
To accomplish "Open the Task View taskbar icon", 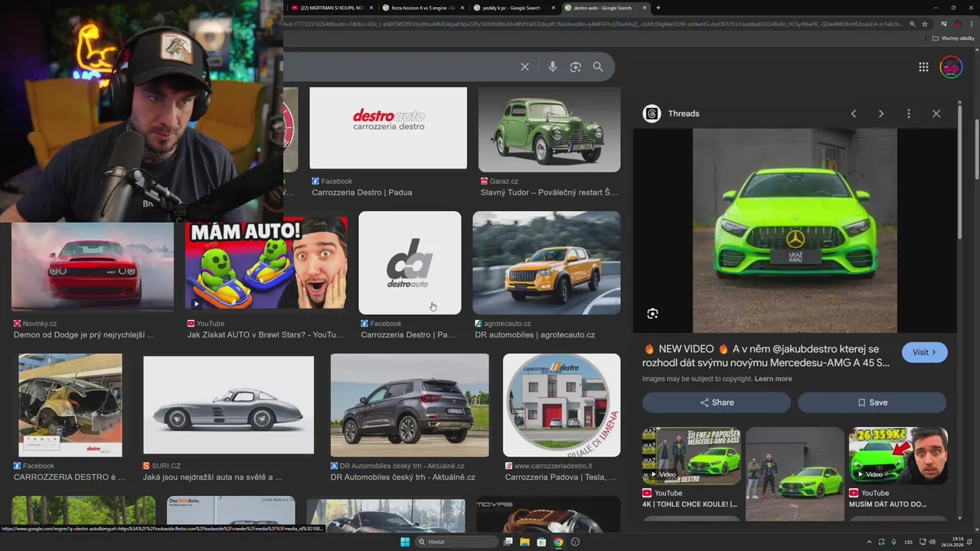I will pyautogui.click(x=508, y=542).
